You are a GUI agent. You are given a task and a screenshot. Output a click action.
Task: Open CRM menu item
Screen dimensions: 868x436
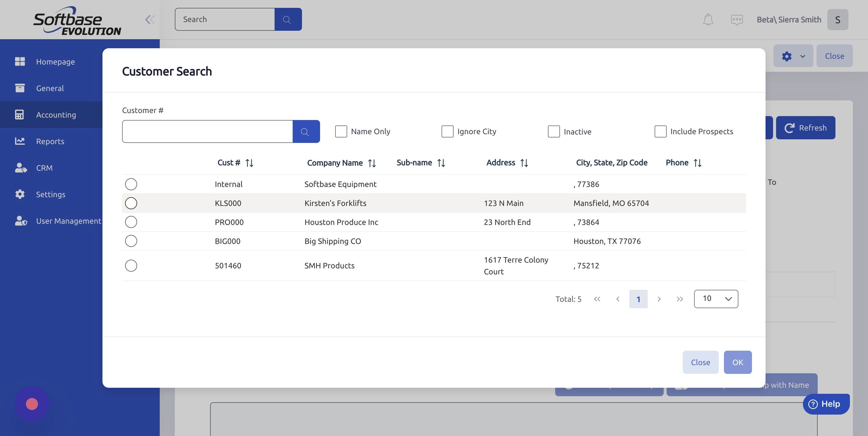[x=44, y=168]
